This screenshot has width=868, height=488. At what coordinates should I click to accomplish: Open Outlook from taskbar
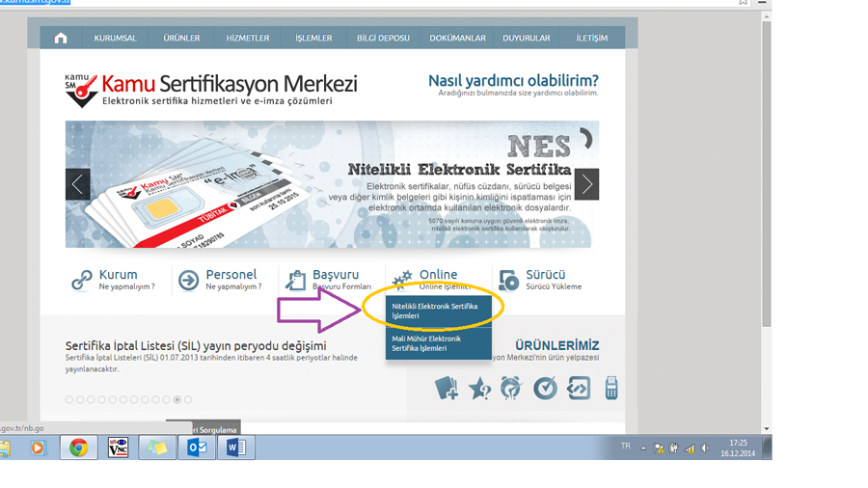(197, 447)
